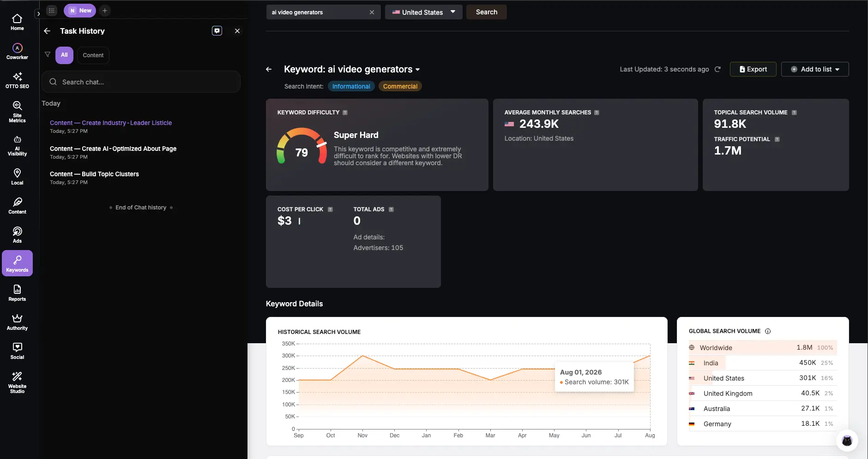868x459 pixels.
Task: Click the filter funnel icon in Task History
Action: 48,54
